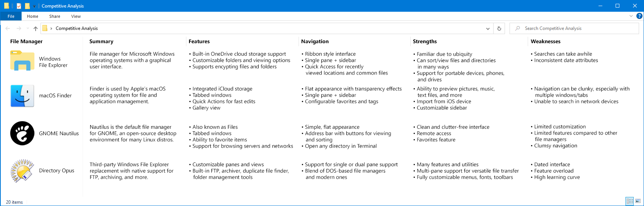Open the File menu

(11, 16)
